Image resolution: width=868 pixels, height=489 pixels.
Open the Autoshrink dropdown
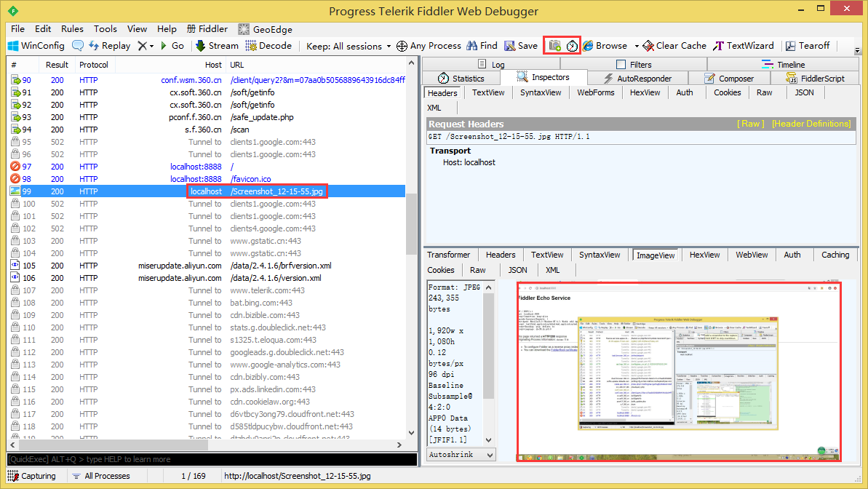461,455
